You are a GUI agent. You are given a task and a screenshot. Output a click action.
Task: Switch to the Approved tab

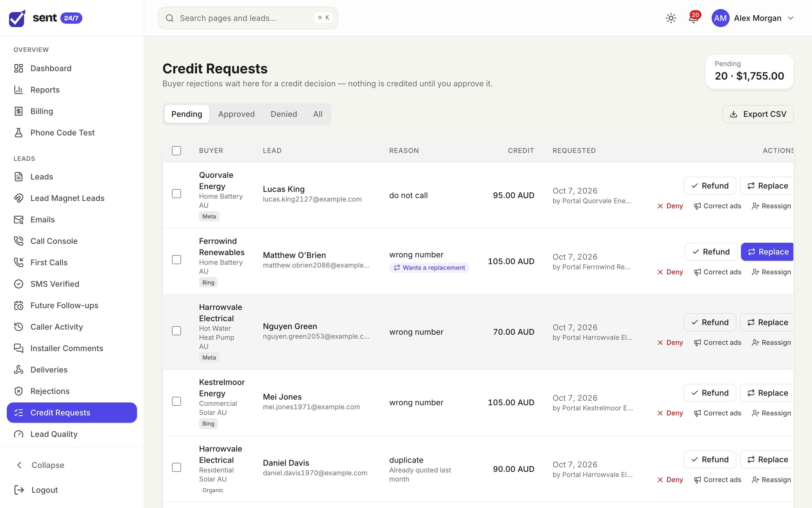point(236,114)
